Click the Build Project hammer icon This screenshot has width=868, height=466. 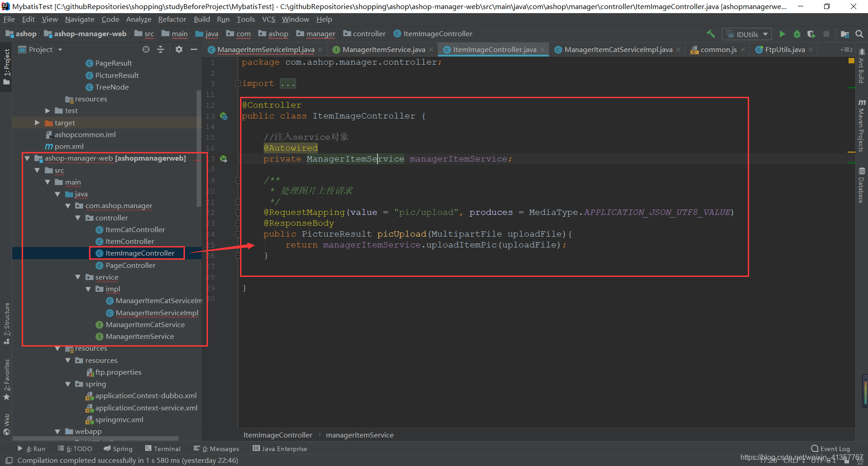click(711, 34)
